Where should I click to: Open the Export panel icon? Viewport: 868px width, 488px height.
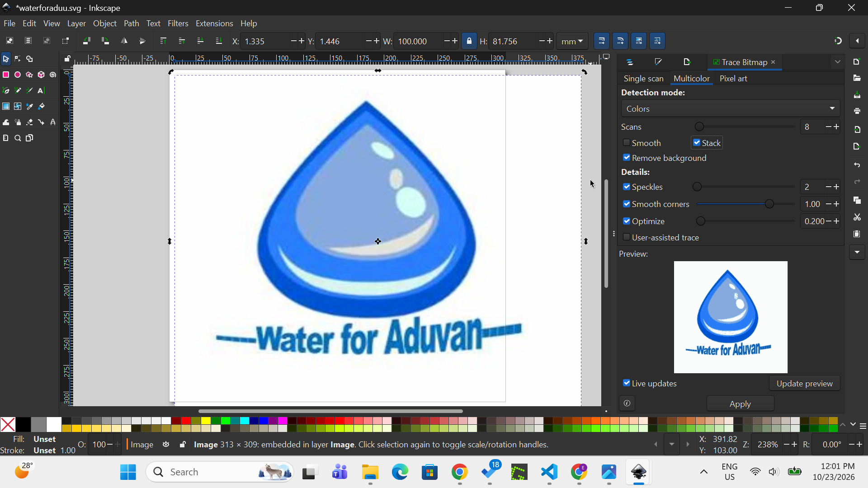coord(687,62)
